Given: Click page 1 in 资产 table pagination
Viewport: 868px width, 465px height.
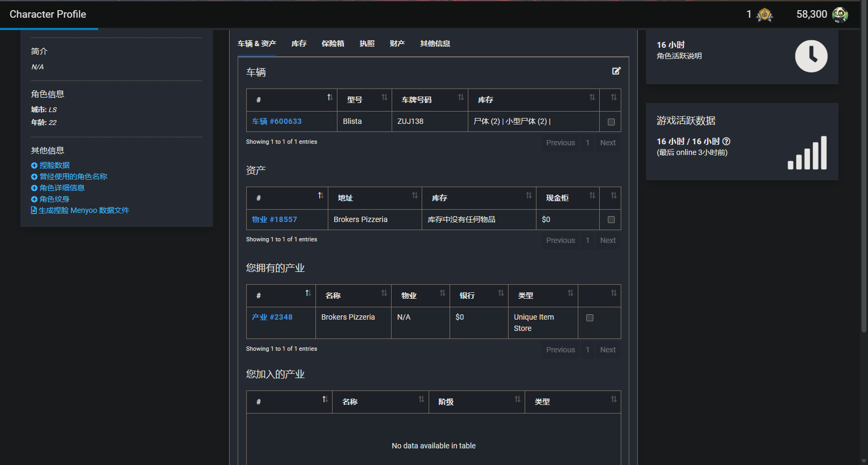Looking at the screenshot, I should (x=587, y=240).
